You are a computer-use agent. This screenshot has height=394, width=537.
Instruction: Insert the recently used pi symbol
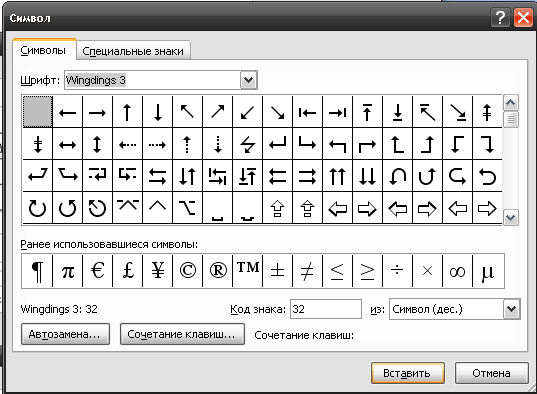pos(67,271)
